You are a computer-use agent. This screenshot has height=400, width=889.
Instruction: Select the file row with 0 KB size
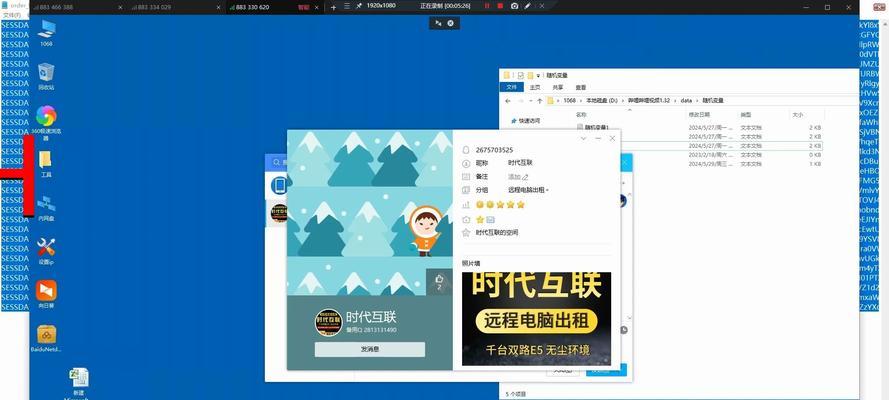tap(721, 155)
